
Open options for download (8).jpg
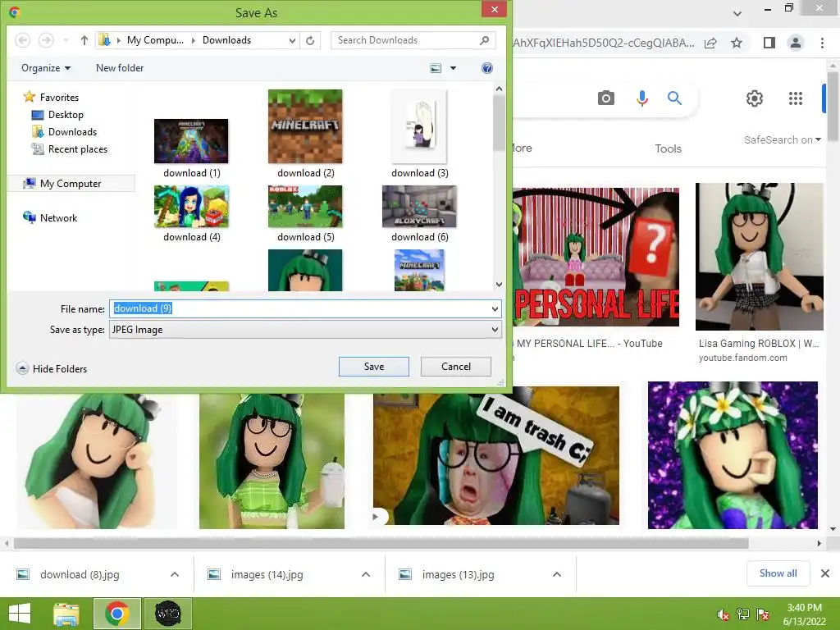click(x=175, y=574)
